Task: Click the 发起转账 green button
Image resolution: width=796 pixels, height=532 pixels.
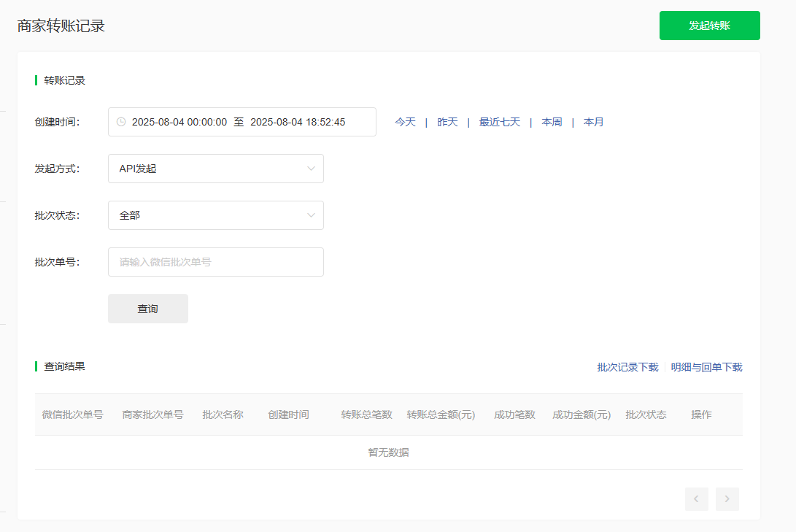Action: tap(709, 26)
